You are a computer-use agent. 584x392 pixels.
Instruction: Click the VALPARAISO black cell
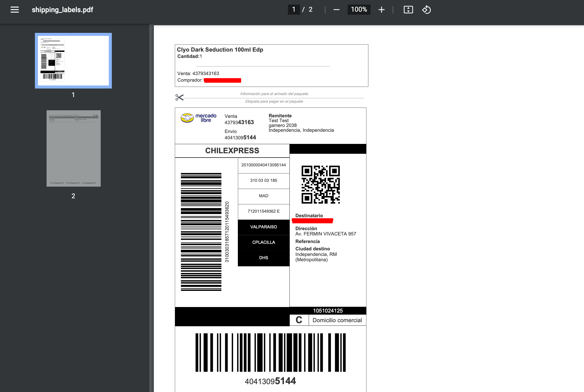[263, 227]
